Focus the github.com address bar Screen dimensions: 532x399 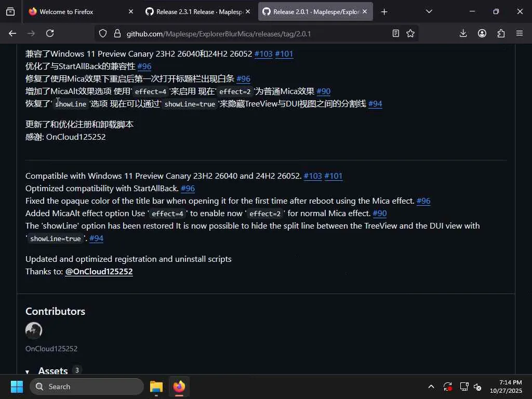coord(256,34)
